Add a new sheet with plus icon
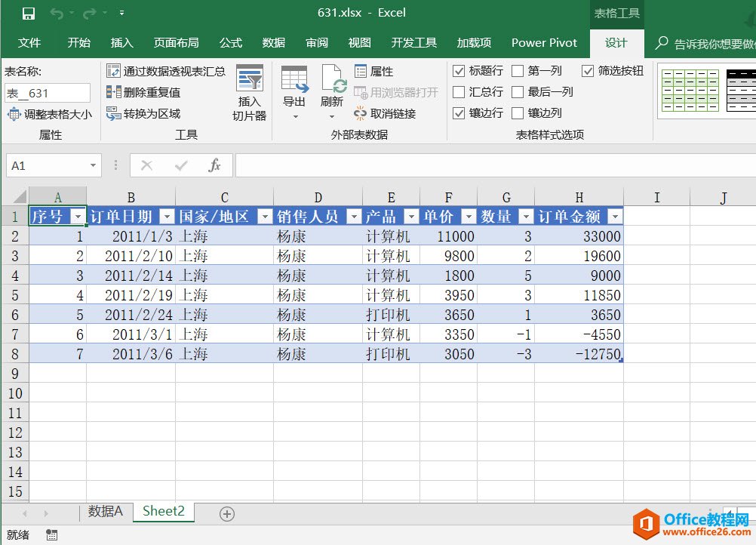This screenshot has width=756, height=545. coord(226,513)
